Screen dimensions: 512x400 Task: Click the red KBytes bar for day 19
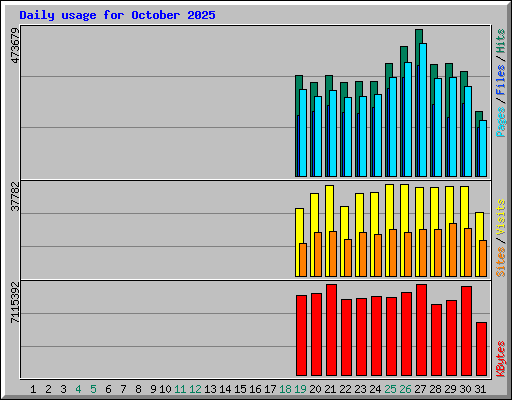(x=301, y=335)
